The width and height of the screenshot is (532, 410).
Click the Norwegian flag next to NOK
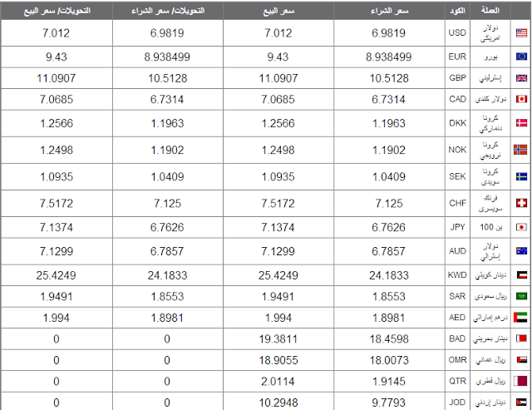521,151
